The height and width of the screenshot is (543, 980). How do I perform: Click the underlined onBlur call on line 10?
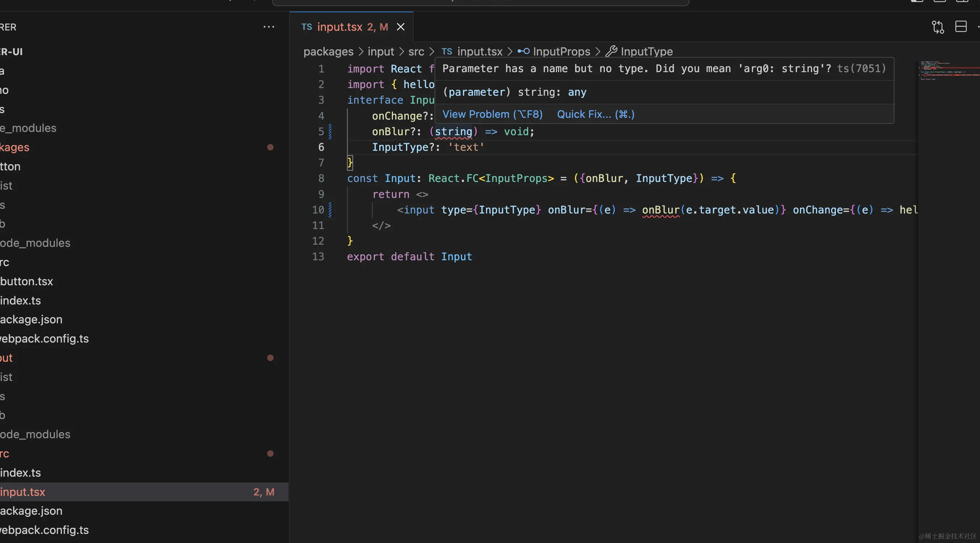click(661, 210)
